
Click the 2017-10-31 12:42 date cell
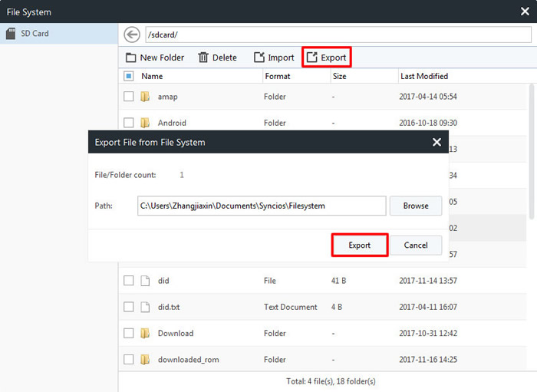(428, 333)
